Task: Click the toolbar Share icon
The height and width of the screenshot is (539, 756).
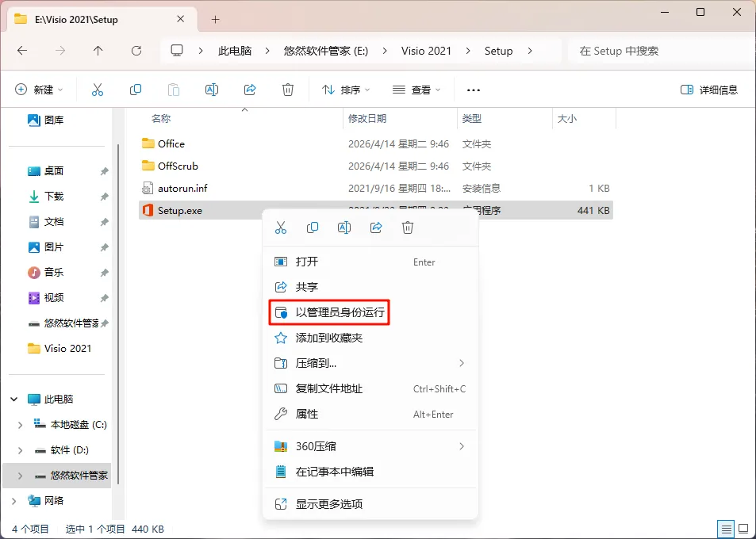Action: [x=250, y=90]
